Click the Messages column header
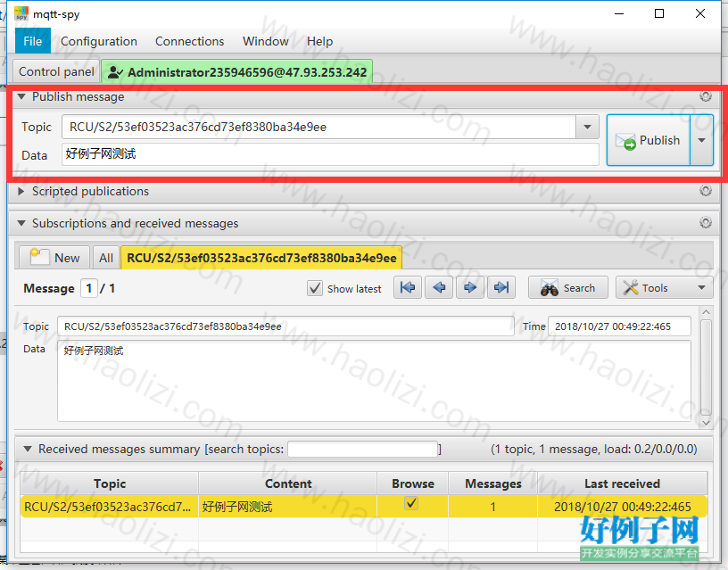The width and height of the screenshot is (728, 570). click(493, 483)
